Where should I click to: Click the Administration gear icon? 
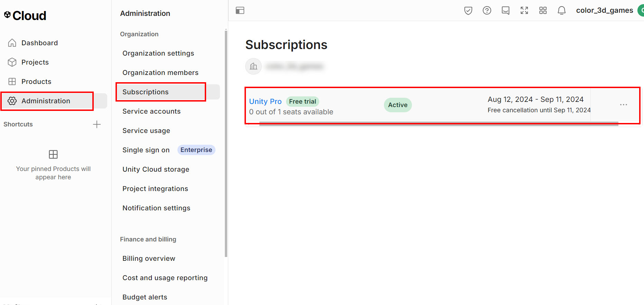(12, 101)
